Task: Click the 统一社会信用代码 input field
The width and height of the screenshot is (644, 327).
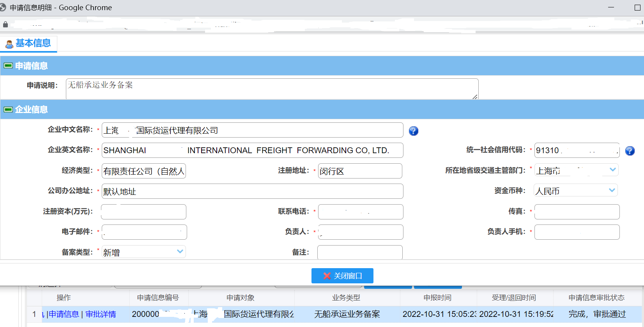Action: click(577, 150)
